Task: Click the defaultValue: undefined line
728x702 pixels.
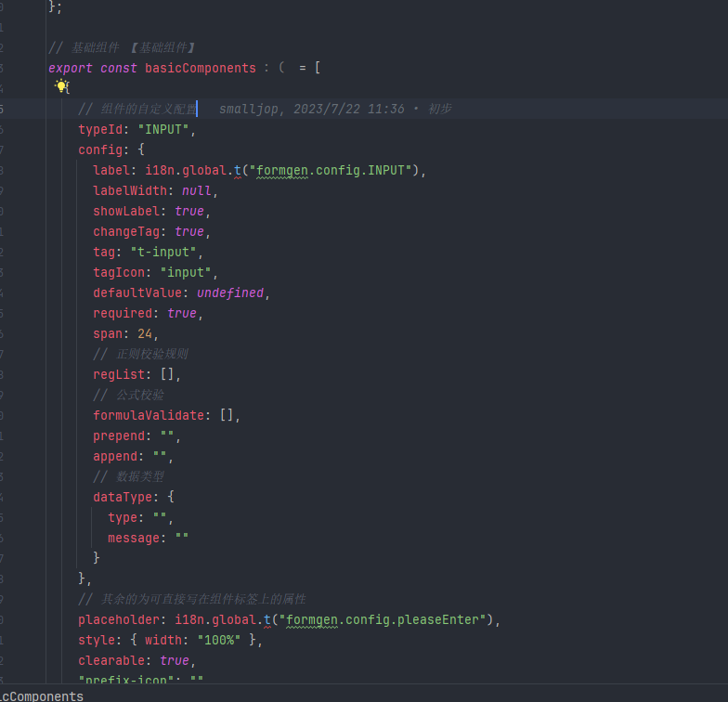Action: pyautogui.click(x=181, y=292)
